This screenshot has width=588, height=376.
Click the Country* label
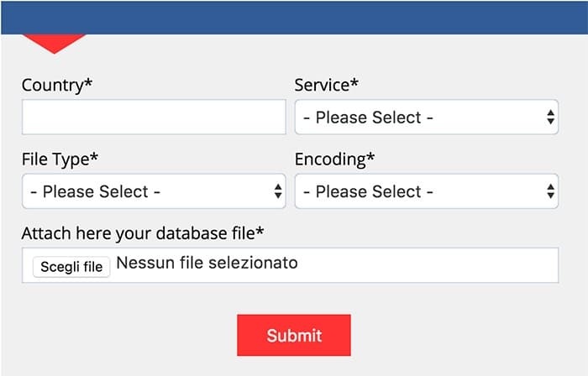click(x=57, y=85)
